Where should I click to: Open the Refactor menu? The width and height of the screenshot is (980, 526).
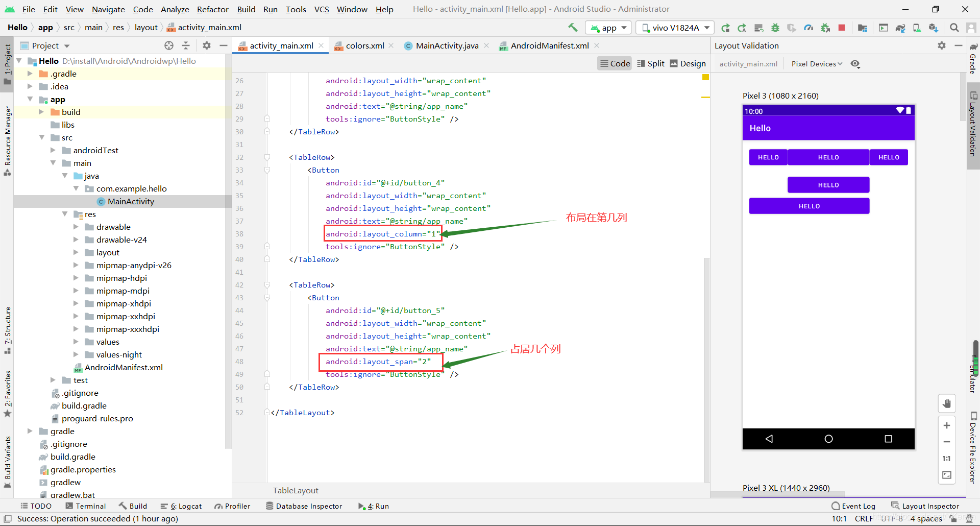click(212, 9)
